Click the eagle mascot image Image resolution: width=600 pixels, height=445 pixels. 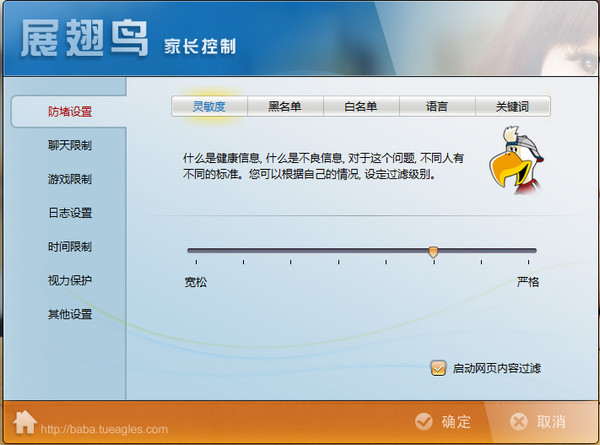[516, 160]
